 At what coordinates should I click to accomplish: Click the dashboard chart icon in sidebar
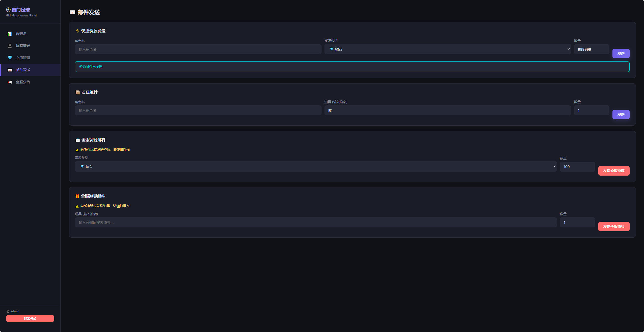[10, 34]
